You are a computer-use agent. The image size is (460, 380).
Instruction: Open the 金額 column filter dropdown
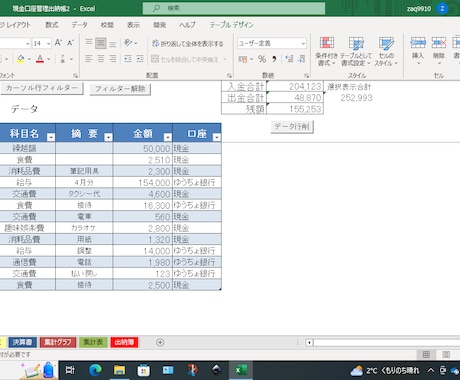[168, 137]
